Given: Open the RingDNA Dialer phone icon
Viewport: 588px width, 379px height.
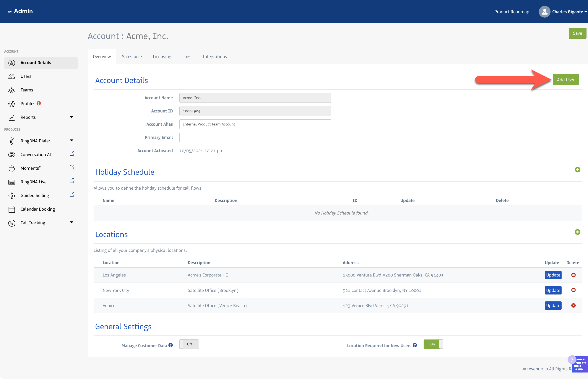Looking at the screenshot, I should click(11, 141).
